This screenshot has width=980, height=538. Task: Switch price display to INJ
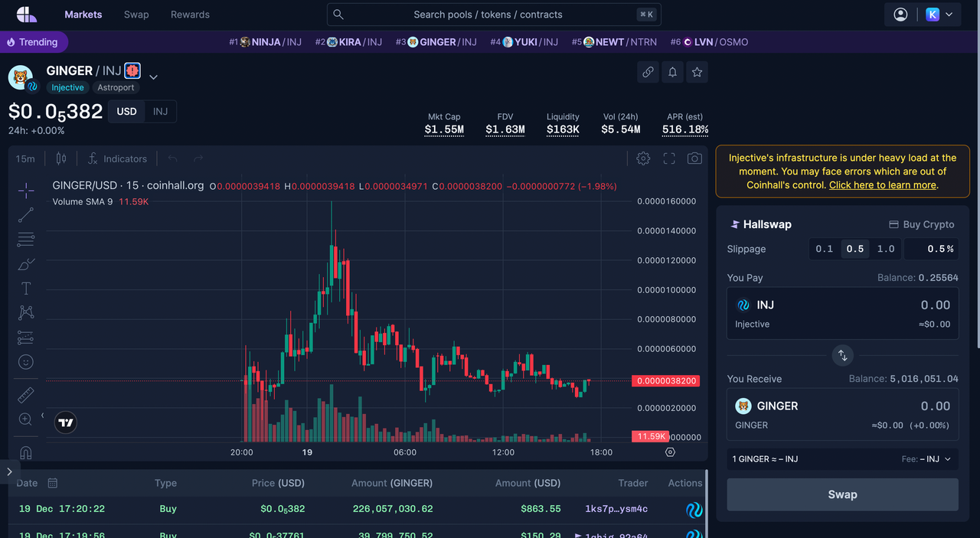tap(160, 112)
